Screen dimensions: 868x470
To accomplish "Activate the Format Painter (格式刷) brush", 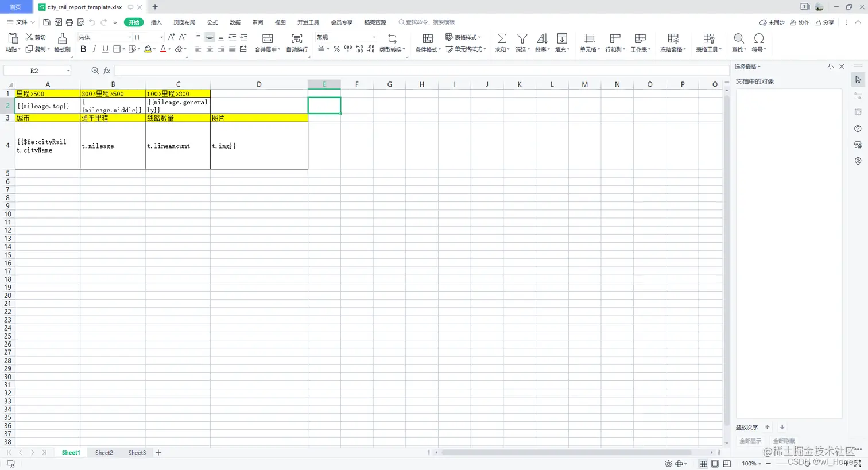I will (x=62, y=38).
